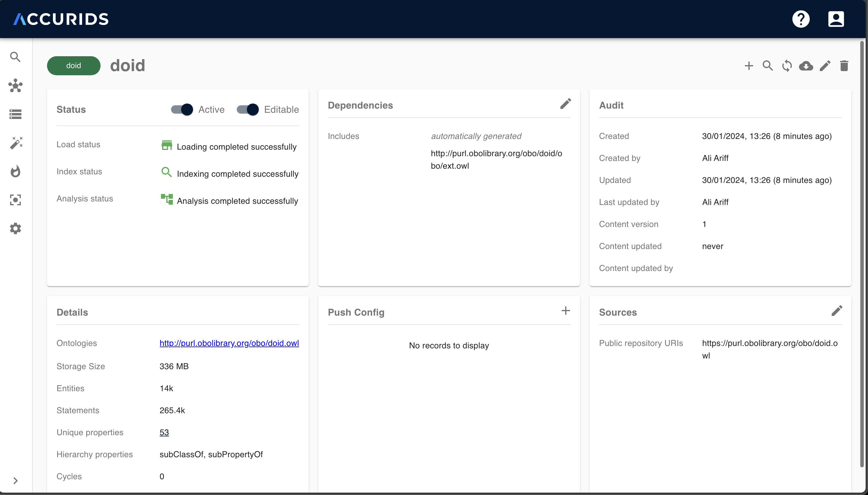Click the reload sync icon for doid
The image size is (868, 495).
787,66
